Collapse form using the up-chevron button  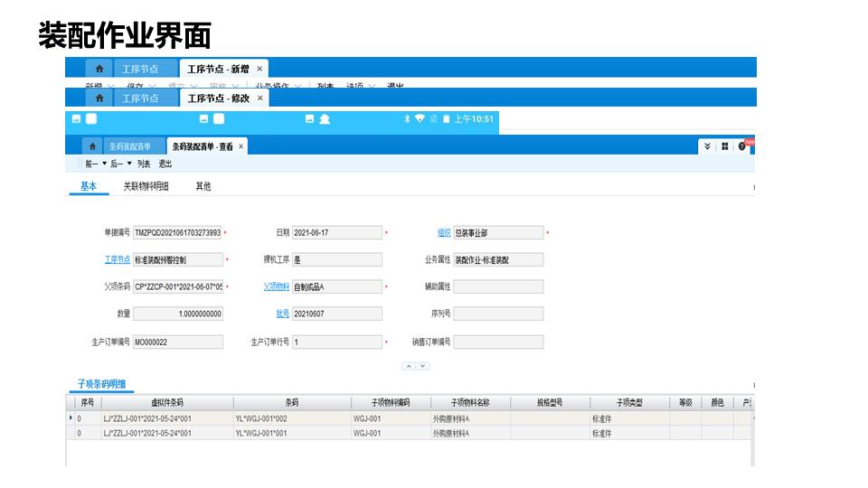409,366
